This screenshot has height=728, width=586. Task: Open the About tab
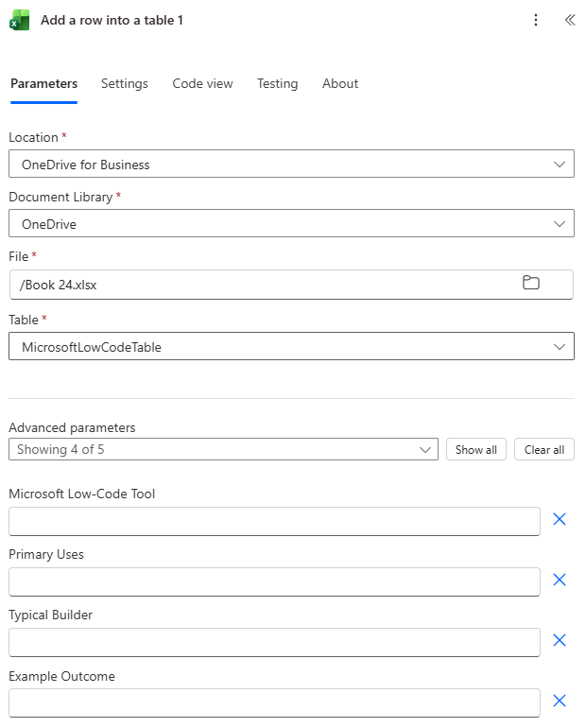point(340,83)
